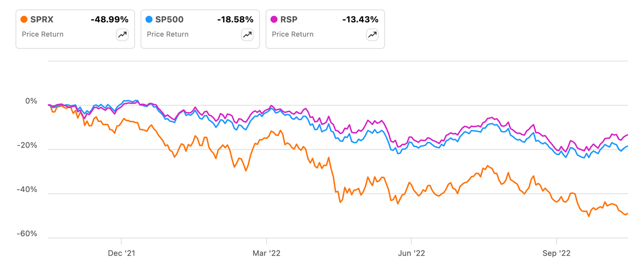The image size is (644, 266).
Task: Click the chart trend icon in RSP card
Action: coord(372,35)
